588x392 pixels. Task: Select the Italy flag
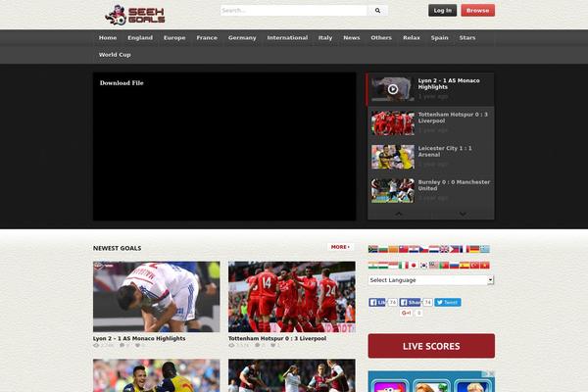pyautogui.click(x=404, y=266)
